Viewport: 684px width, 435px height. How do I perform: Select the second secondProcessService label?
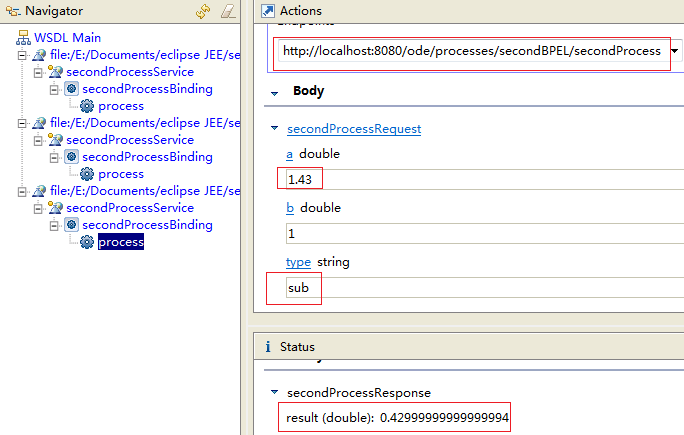[130, 140]
